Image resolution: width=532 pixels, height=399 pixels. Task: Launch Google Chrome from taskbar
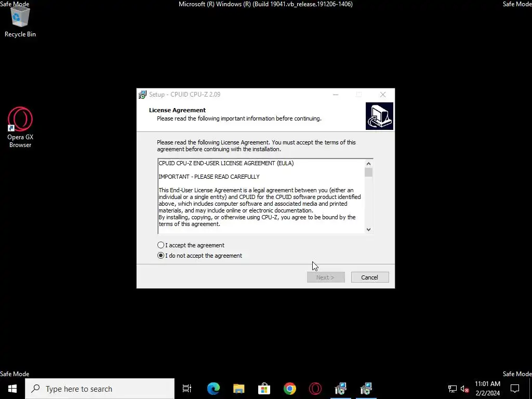pos(290,389)
